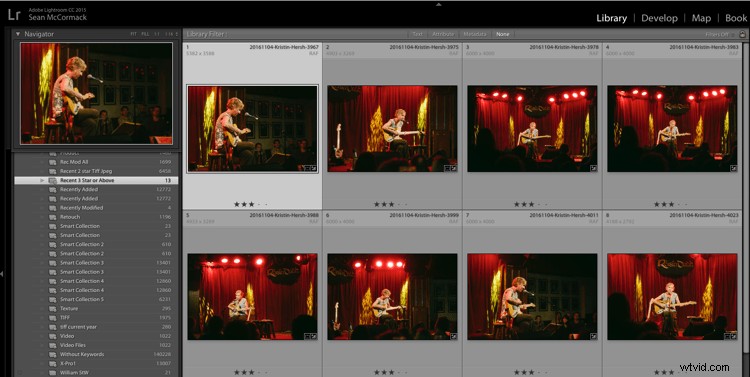Viewport: 750px width, 377px height.
Task: Click the X-Pro1 collection icon
Action: (53, 364)
